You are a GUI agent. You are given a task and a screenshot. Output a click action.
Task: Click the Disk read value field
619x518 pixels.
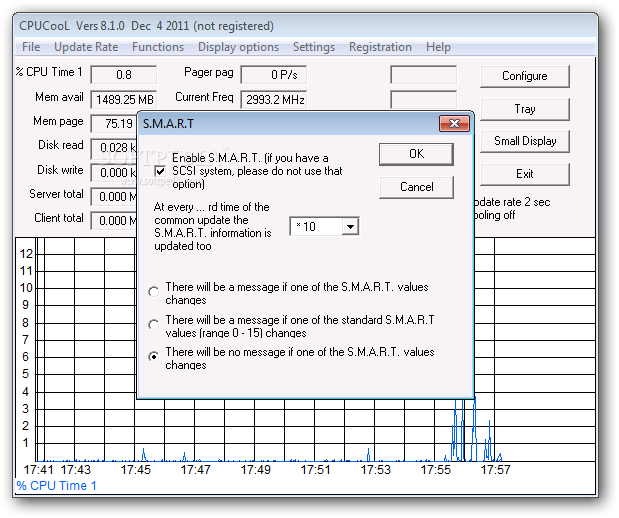pos(114,148)
